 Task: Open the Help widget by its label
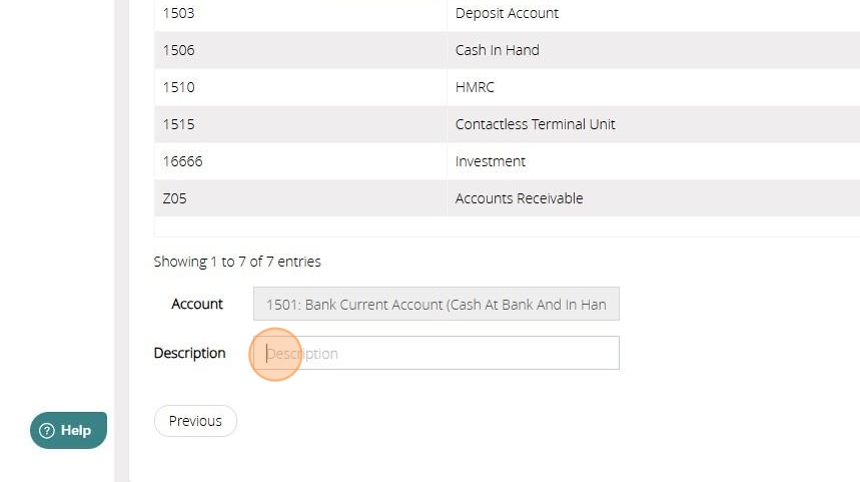pyautogui.click(x=76, y=431)
